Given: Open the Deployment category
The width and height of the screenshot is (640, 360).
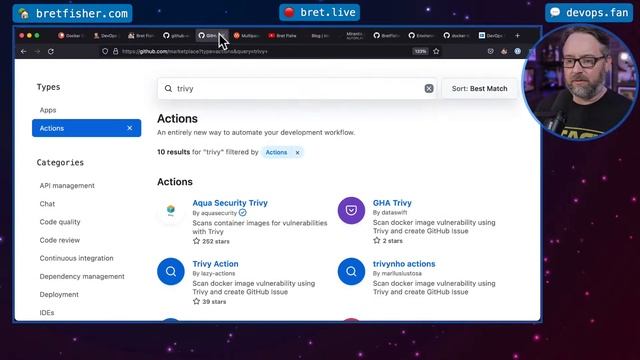Looking at the screenshot, I should [x=59, y=294].
